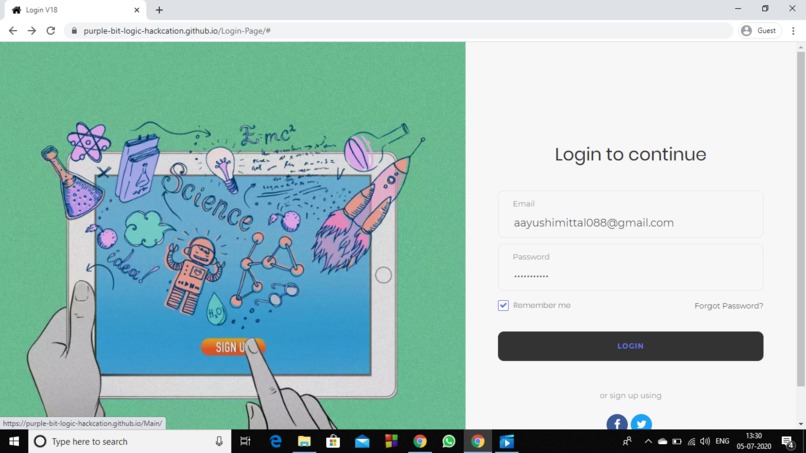Image resolution: width=806 pixels, height=453 pixels.
Task: Open the notification action center
Action: click(788, 442)
